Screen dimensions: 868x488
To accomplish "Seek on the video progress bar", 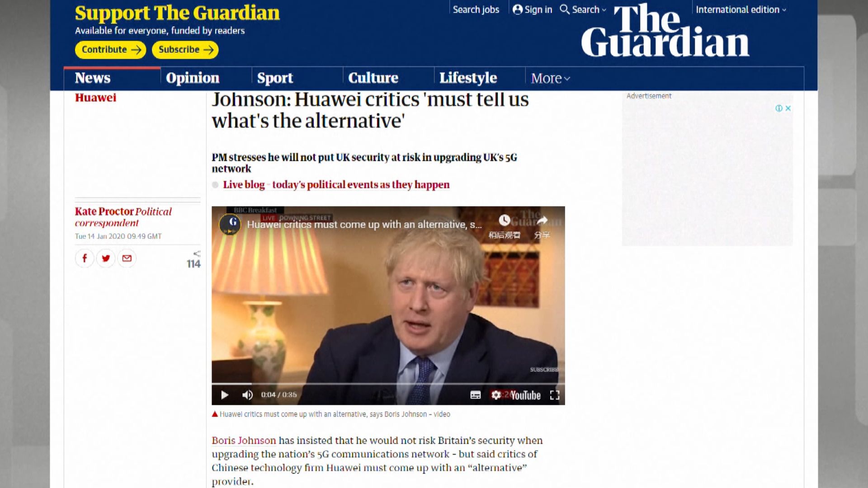I will 388,384.
